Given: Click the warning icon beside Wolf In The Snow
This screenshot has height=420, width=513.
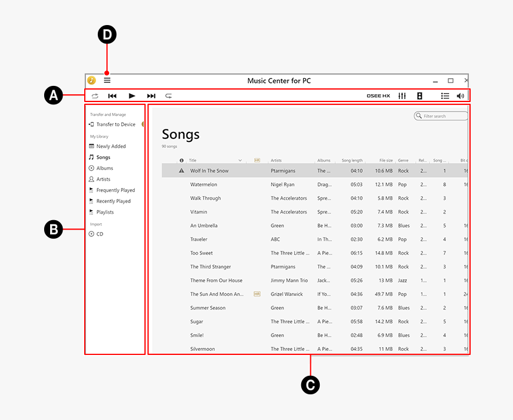Looking at the screenshot, I should [x=181, y=171].
